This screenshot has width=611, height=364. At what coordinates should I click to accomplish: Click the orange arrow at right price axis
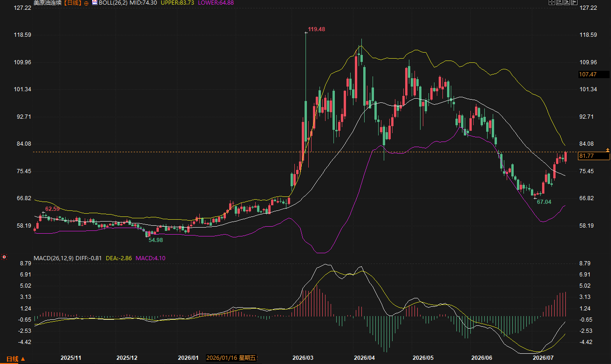point(608,149)
